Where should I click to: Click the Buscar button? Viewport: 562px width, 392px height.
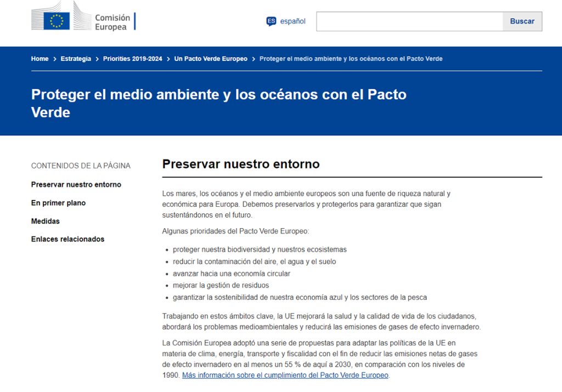[522, 21]
